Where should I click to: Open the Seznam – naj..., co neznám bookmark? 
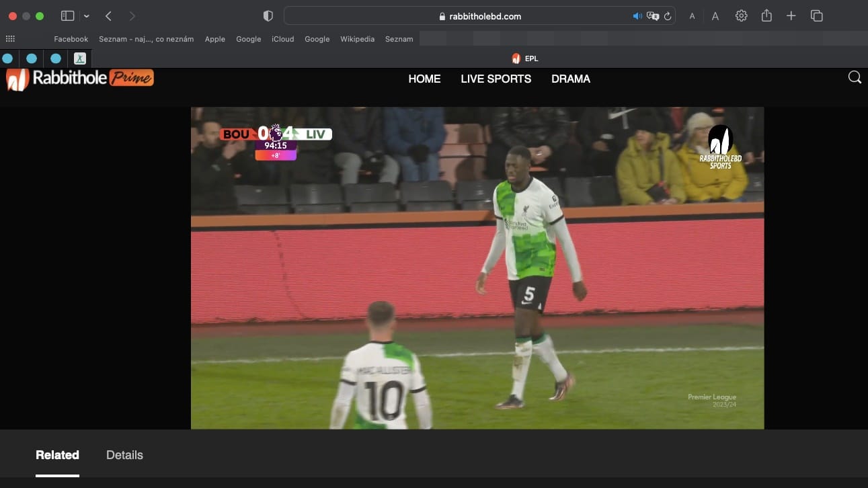pos(146,39)
